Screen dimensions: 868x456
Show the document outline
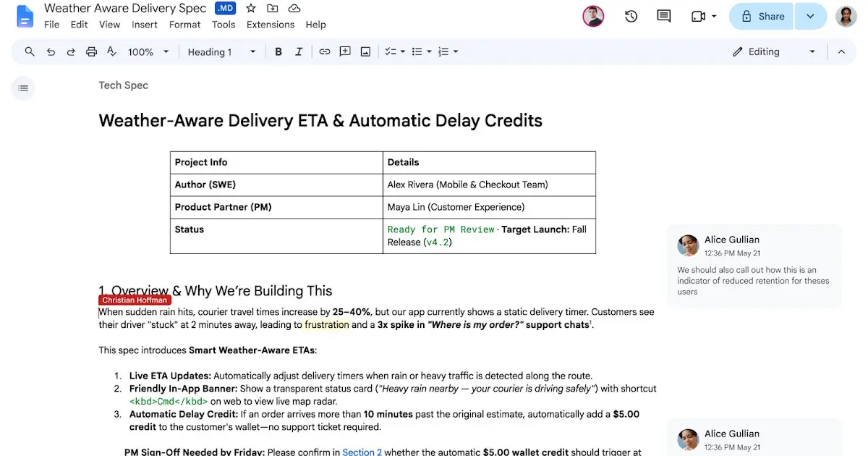pos(23,88)
